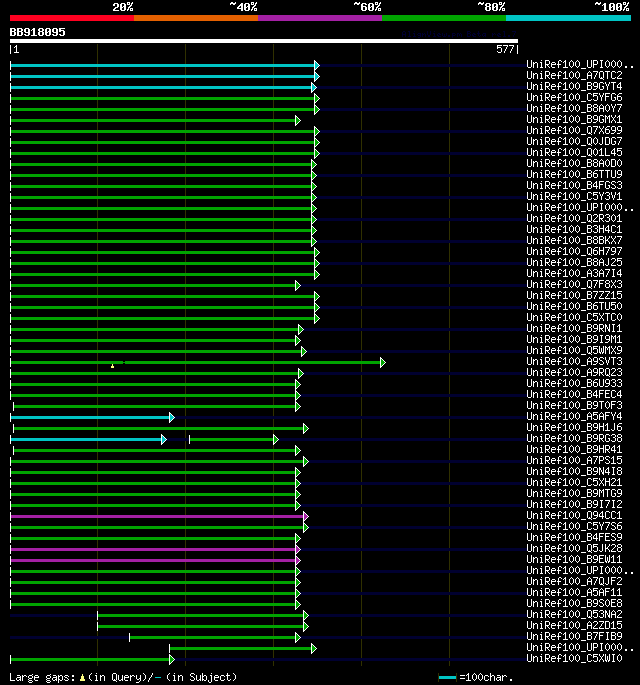Select the label UniRef100_B8A0D0
The width and height of the screenshot is (640, 685).
pos(574,163)
